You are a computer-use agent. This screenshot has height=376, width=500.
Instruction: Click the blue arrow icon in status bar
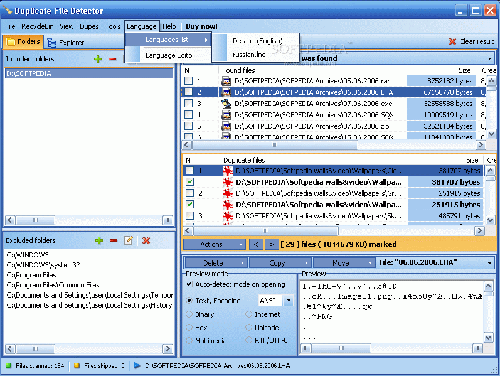[x=137, y=365]
